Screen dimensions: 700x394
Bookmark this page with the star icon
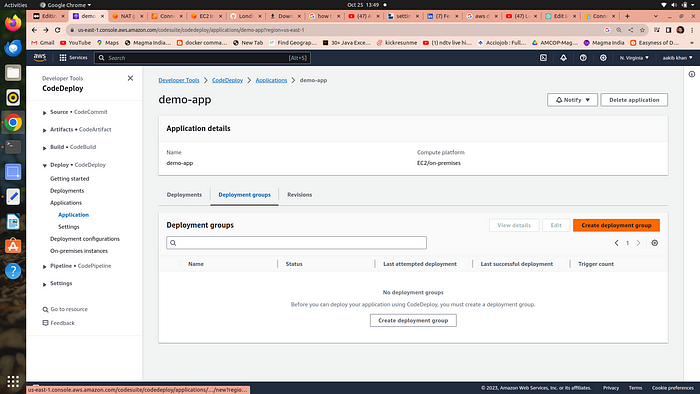tap(642, 30)
